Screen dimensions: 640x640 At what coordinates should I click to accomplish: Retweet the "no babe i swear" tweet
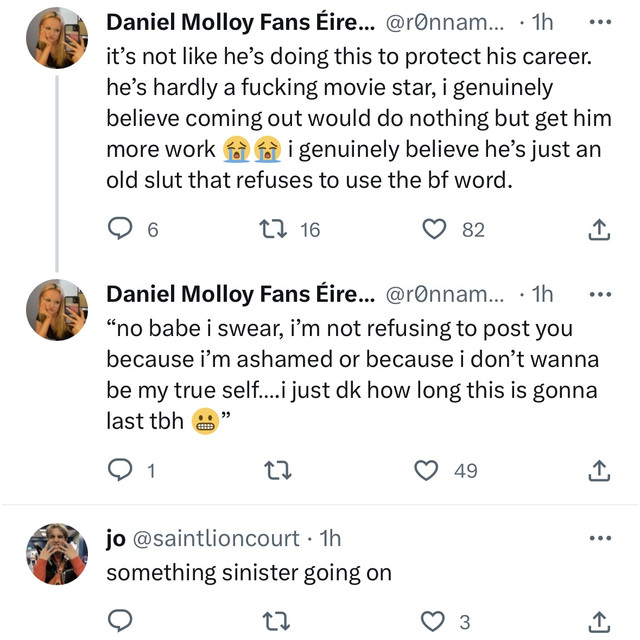[x=278, y=470]
